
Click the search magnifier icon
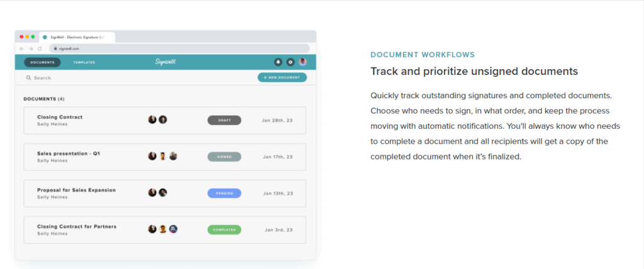(x=29, y=77)
